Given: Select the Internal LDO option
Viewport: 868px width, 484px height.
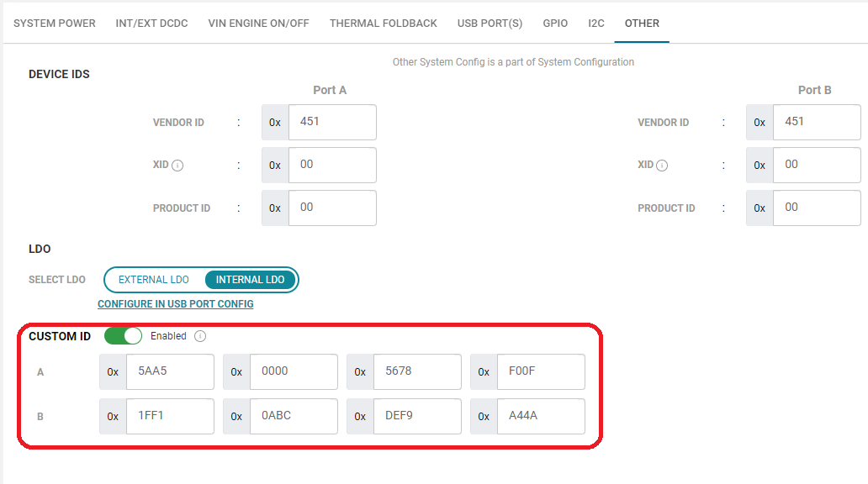Looking at the screenshot, I should (x=250, y=280).
